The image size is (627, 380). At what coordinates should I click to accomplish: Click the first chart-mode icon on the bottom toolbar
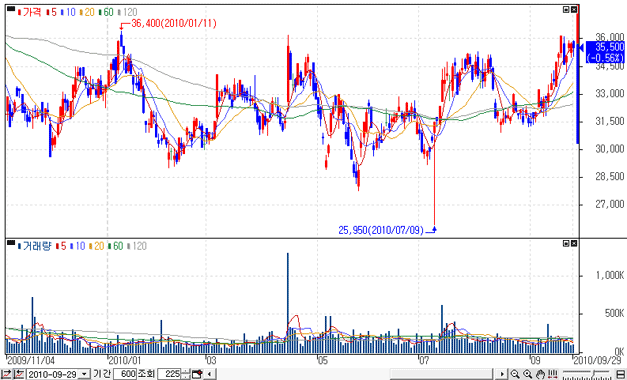tap(6, 374)
